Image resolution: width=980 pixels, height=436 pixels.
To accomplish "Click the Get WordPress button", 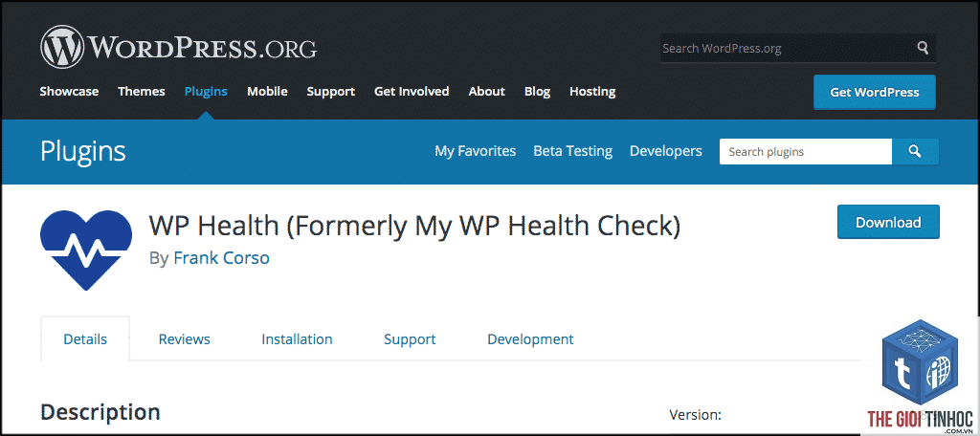I will tap(875, 92).
